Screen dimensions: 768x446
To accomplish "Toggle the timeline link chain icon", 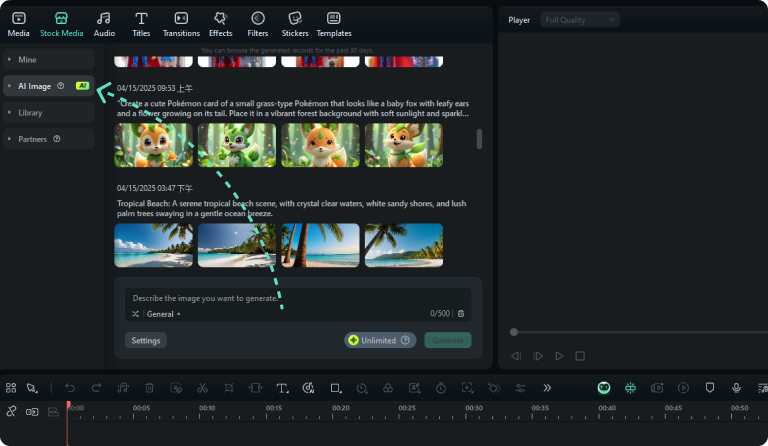I will pyautogui.click(x=11, y=411).
